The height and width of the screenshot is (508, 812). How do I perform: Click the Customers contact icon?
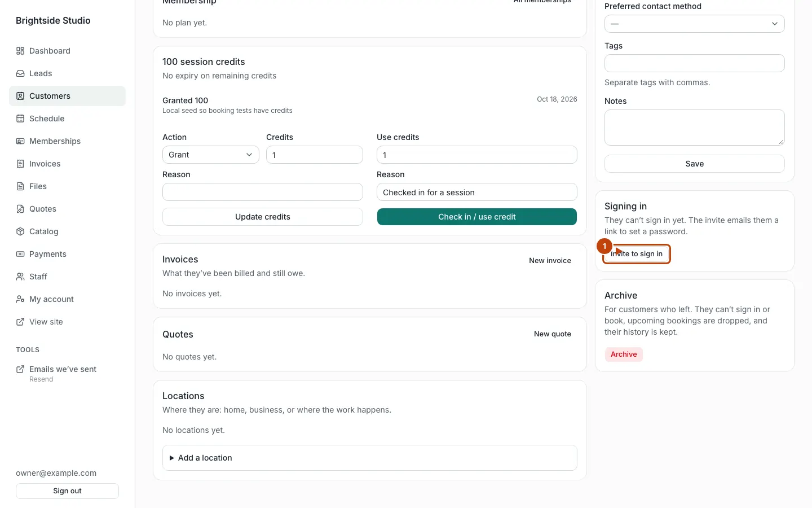[20, 96]
